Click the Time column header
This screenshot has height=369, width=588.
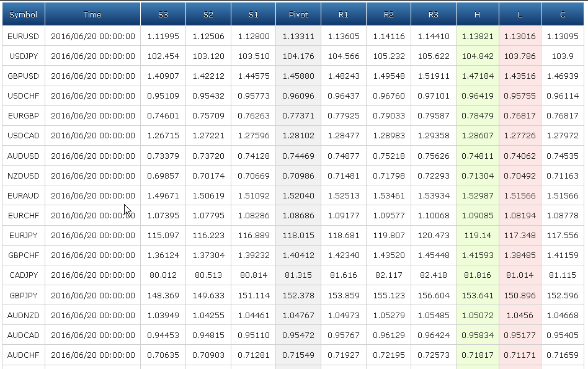tap(92, 15)
